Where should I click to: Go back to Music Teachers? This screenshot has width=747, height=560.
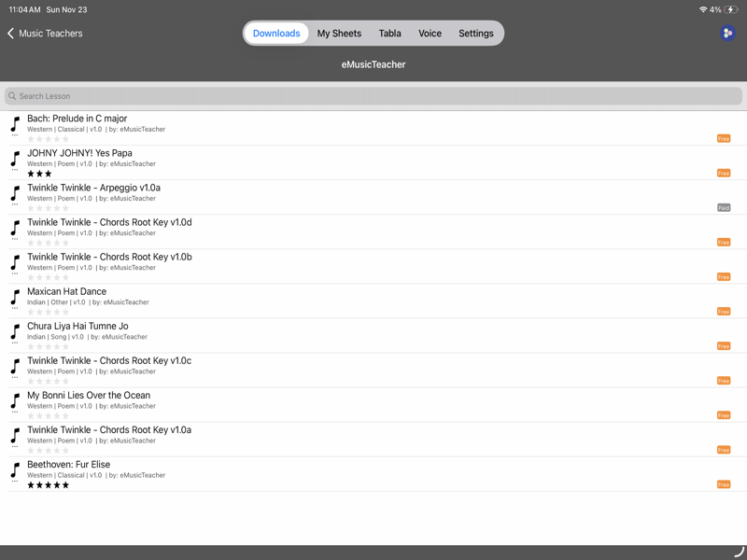(45, 33)
